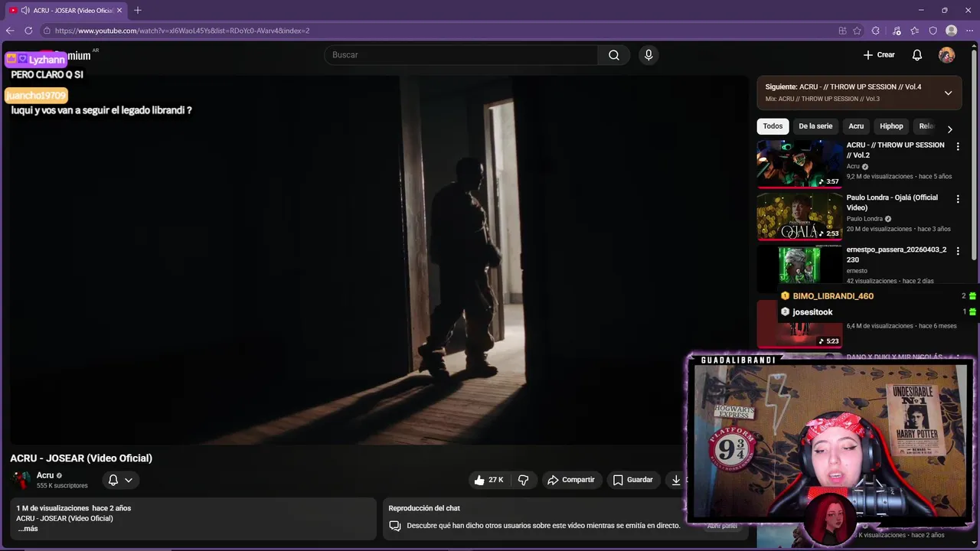Click the Paulo Londra channel name
Viewport: 980px width, 551px height.
[864, 219]
